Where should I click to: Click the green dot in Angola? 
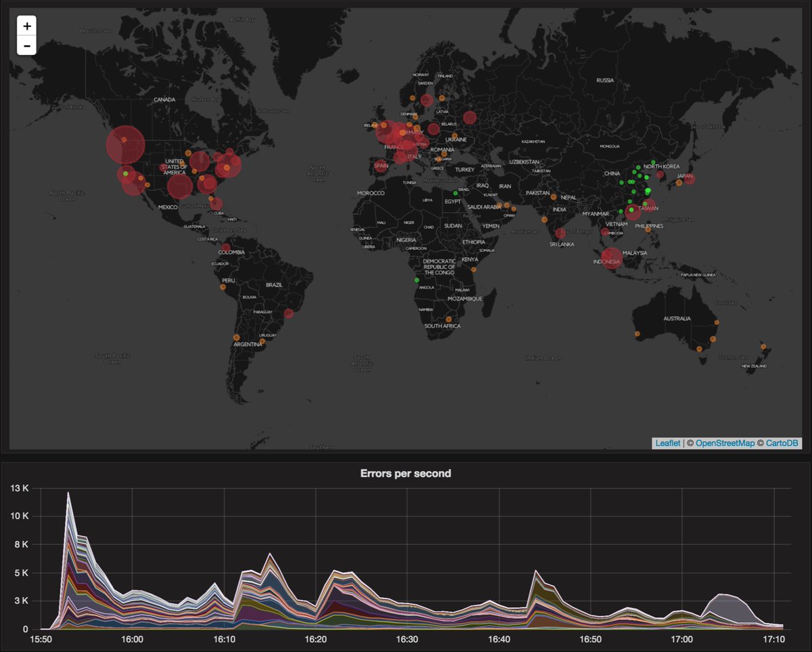coord(416,280)
